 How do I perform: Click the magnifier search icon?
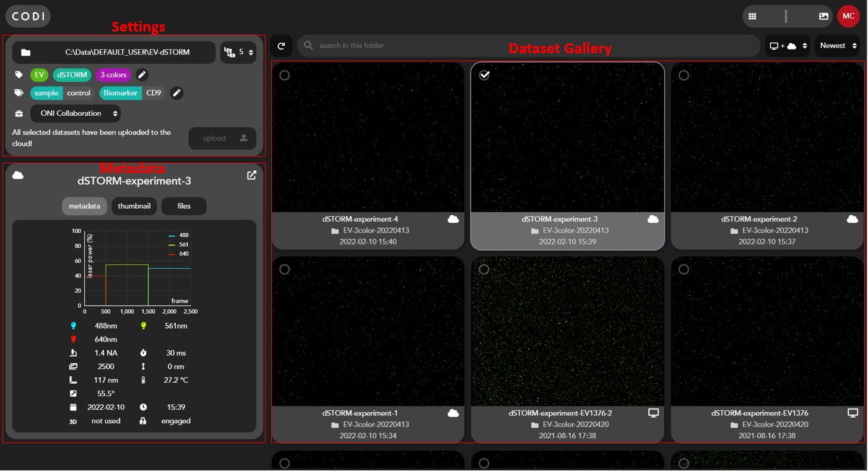(308, 45)
